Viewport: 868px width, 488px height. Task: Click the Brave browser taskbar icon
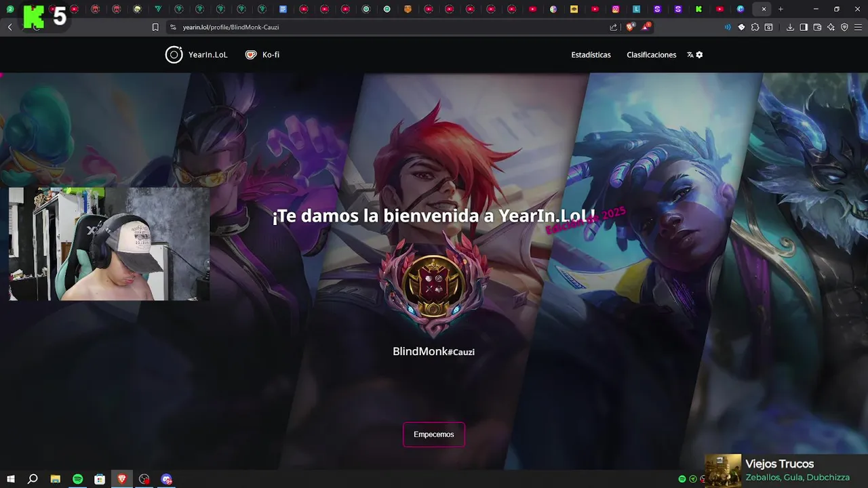click(x=122, y=479)
